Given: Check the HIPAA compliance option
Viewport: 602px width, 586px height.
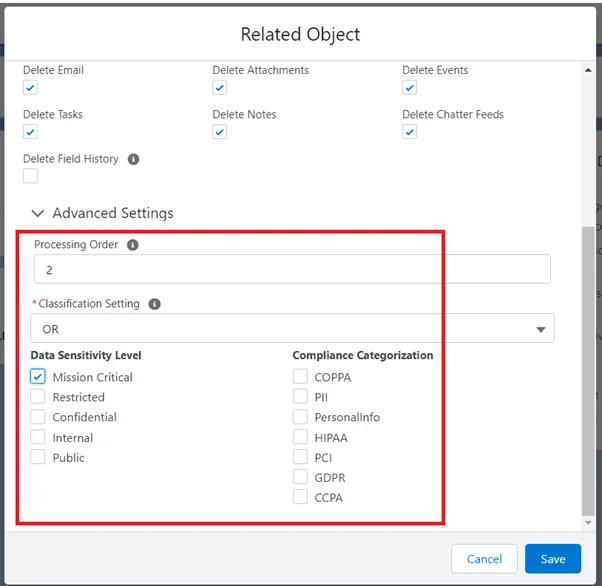Looking at the screenshot, I should [300, 437].
